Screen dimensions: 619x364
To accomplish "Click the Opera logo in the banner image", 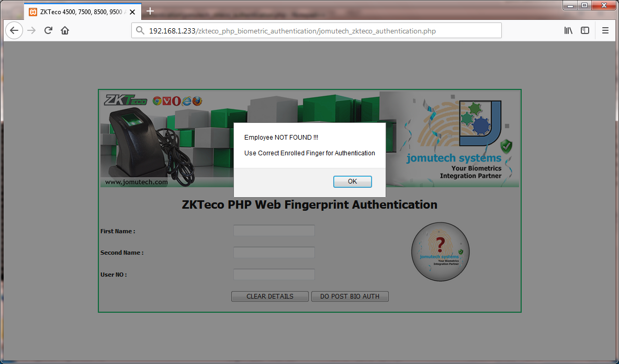I will coord(177,101).
